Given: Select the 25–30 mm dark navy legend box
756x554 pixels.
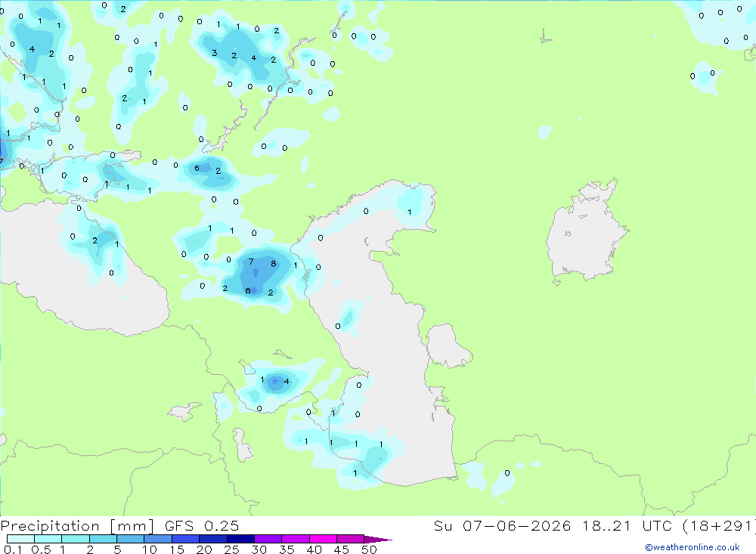Looking at the screenshot, I should tap(240, 539).
